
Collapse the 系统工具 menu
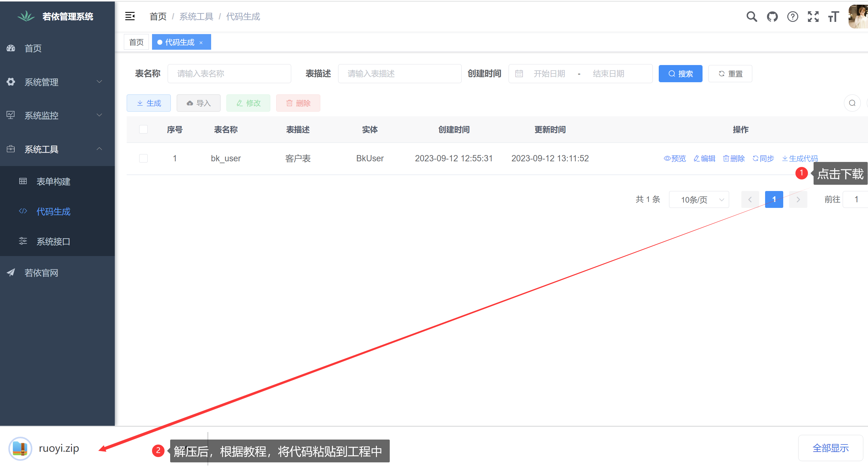click(57, 149)
